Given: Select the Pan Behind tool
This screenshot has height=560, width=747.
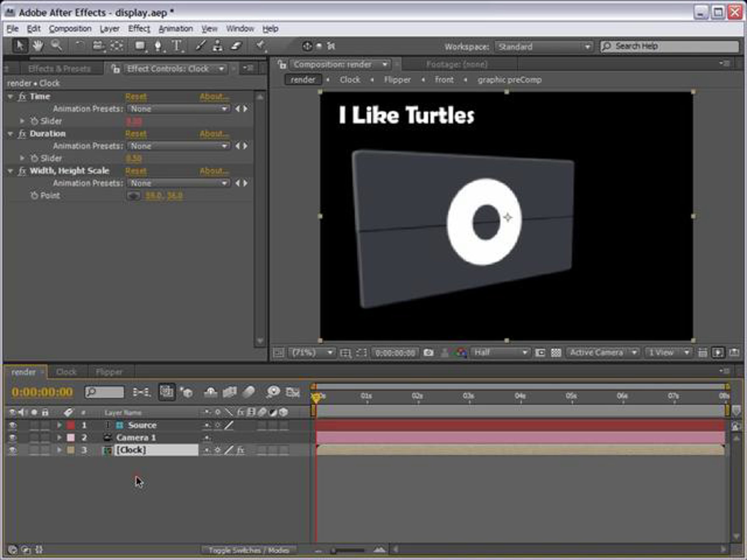Looking at the screenshot, I should click(x=117, y=45).
